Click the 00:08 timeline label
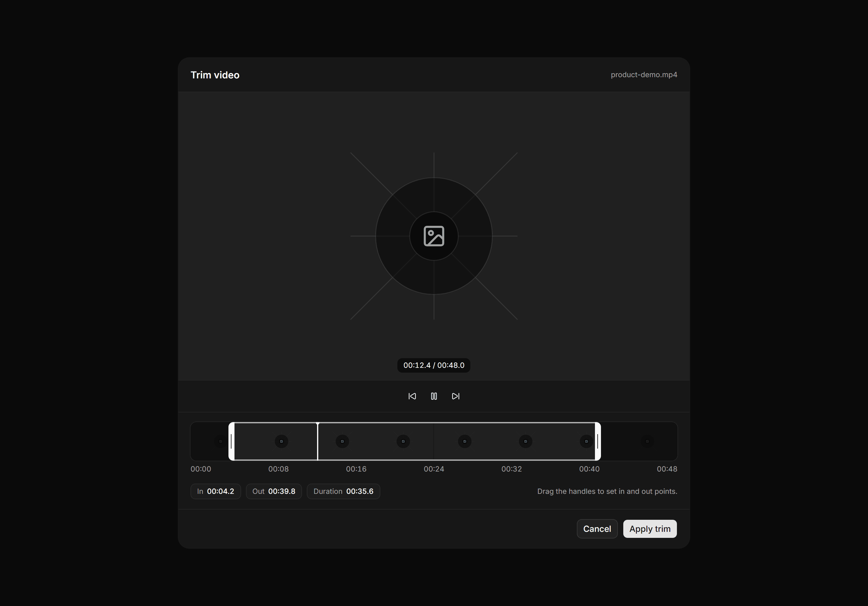This screenshot has width=868, height=606. 278,469
